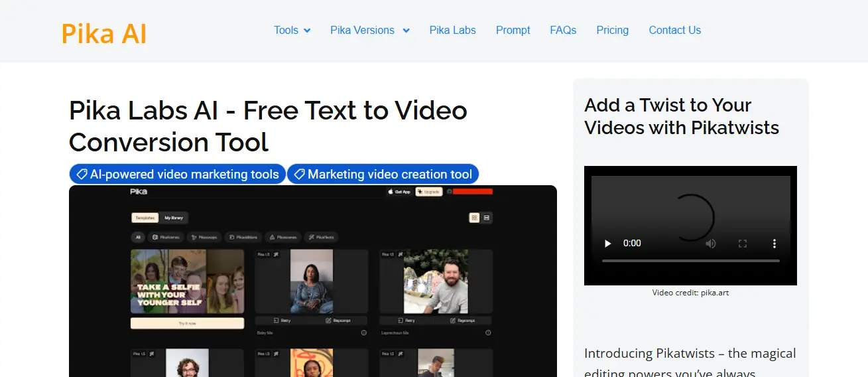Click Retry under the Leprechaun Me video
Image resolution: width=868 pixels, height=377 pixels.
(x=408, y=321)
